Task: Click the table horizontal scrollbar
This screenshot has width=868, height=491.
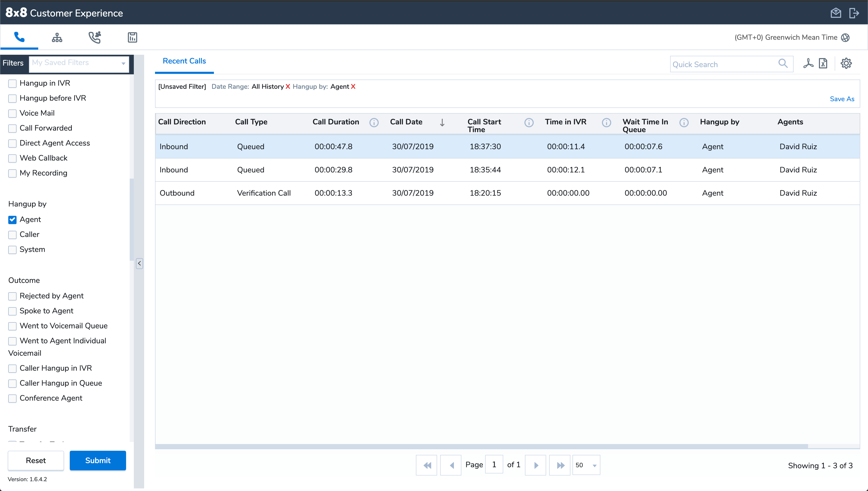Action: click(481, 447)
